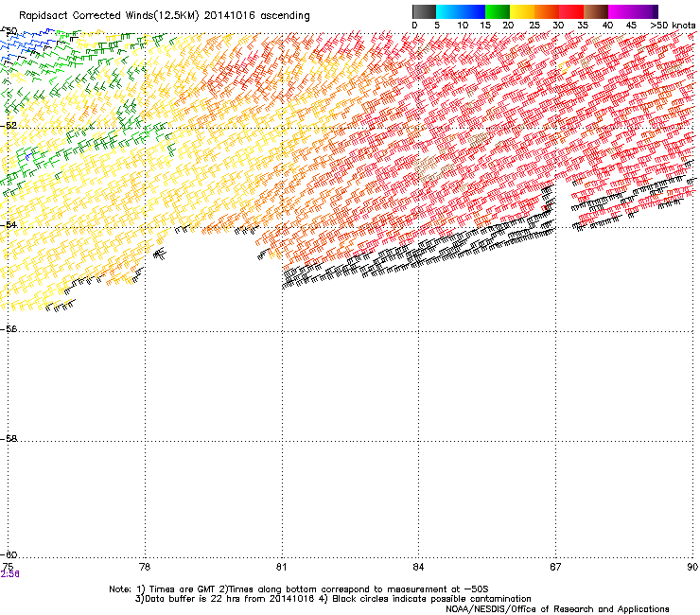Click the green 15-20 knots legend segment

[498, 11]
